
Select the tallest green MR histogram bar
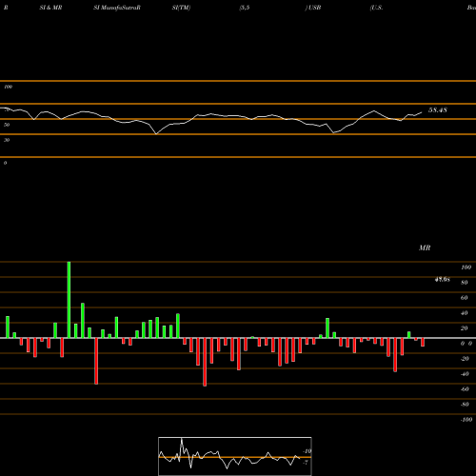[x=69, y=300]
